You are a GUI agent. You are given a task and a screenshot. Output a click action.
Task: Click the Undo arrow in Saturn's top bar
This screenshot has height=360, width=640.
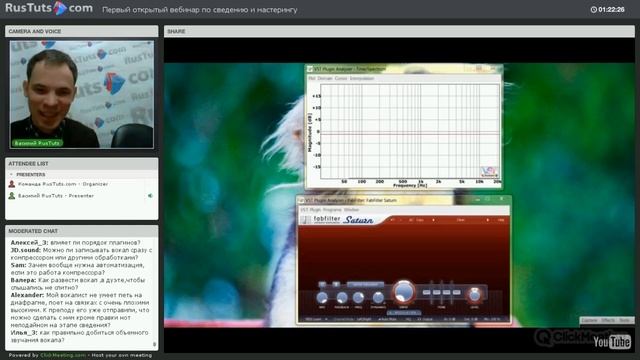coord(392,220)
